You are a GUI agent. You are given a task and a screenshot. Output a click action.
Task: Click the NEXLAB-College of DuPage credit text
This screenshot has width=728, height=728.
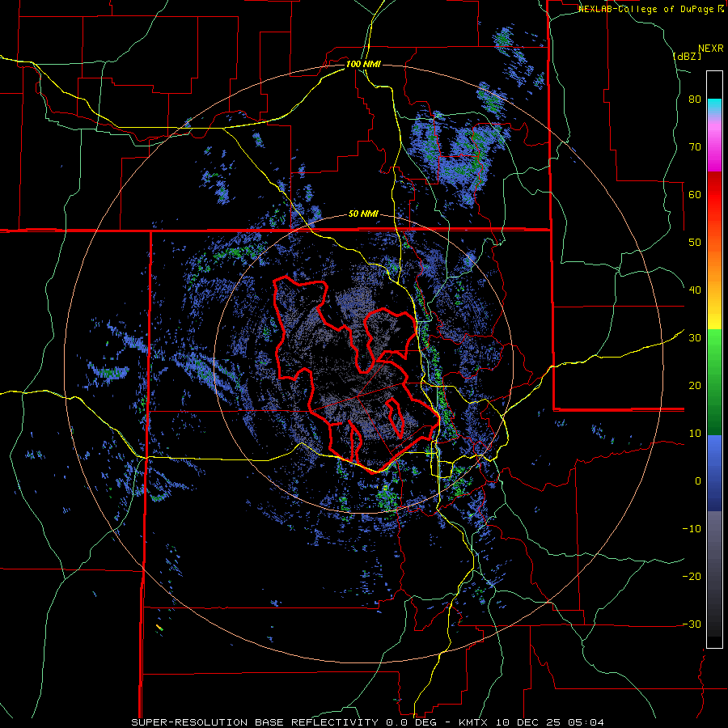tap(650, 9)
